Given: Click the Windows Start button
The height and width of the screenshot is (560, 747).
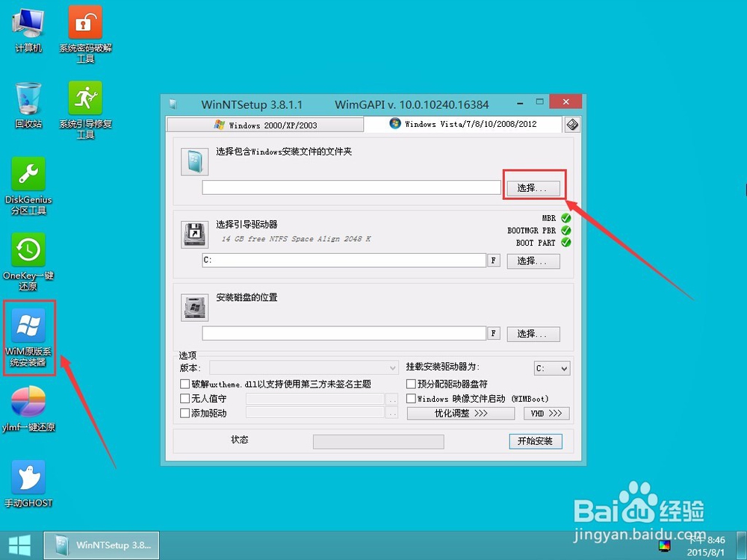Looking at the screenshot, I should tap(19, 545).
